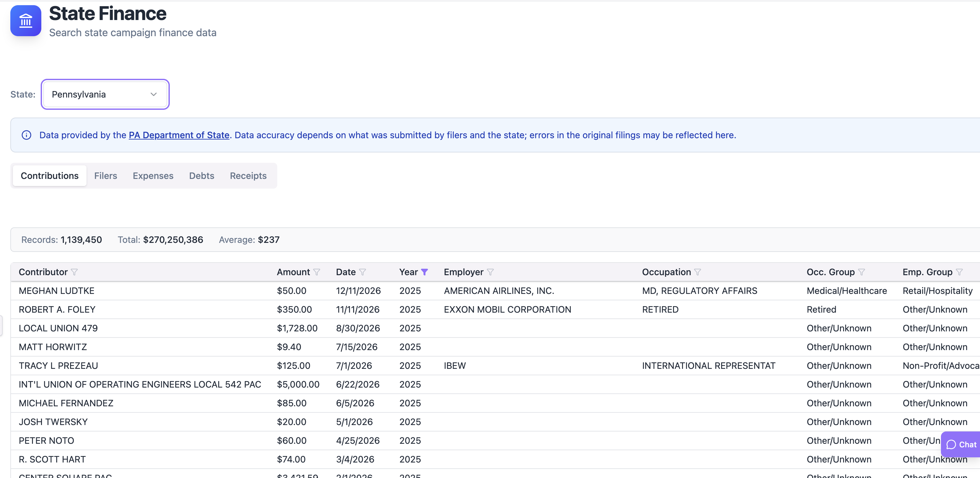Select the MATT HORWITZ contributor cell
This screenshot has height=478, width=980.
pos(53,347)
